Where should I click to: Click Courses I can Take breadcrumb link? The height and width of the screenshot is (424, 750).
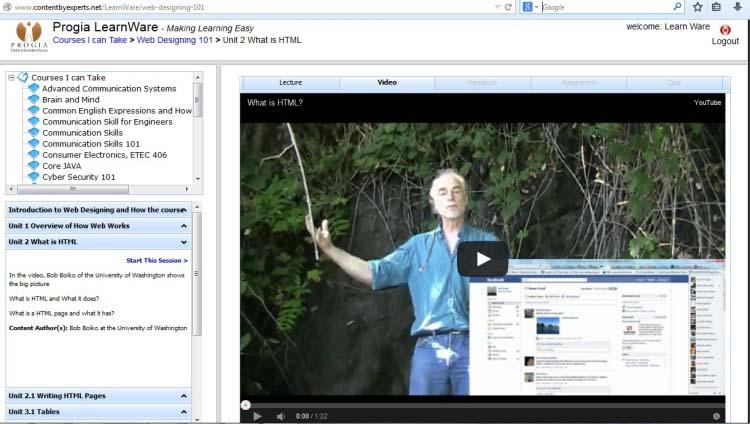[90, 40]
